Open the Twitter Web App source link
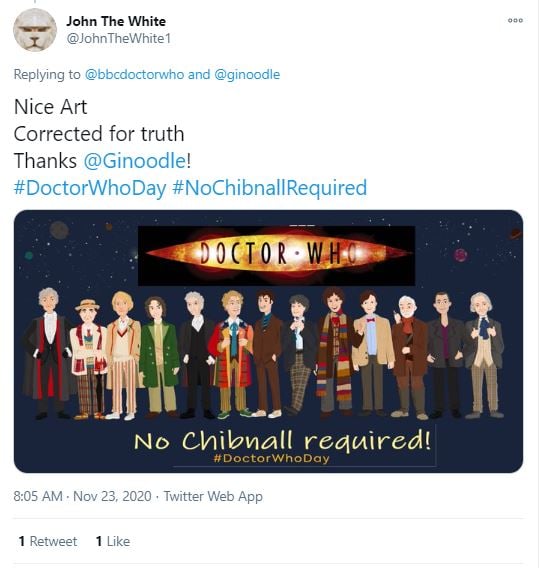The image size is (540, 568). 213,496
